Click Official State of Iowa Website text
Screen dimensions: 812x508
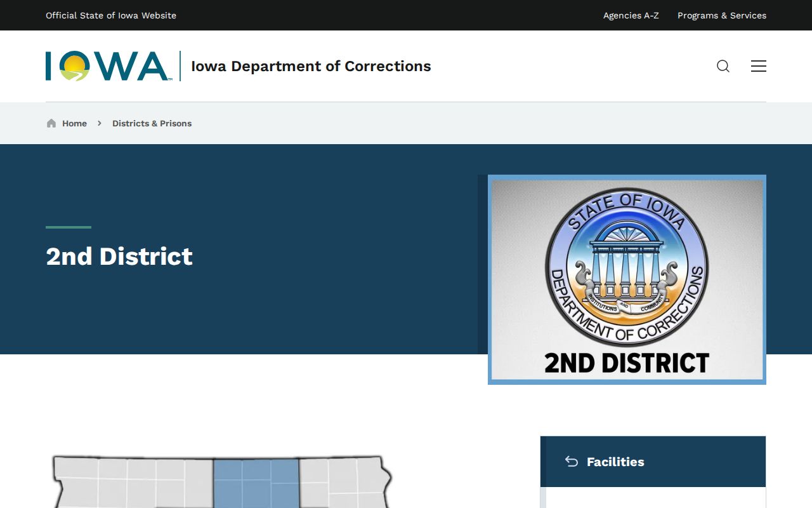pos(111,15)
